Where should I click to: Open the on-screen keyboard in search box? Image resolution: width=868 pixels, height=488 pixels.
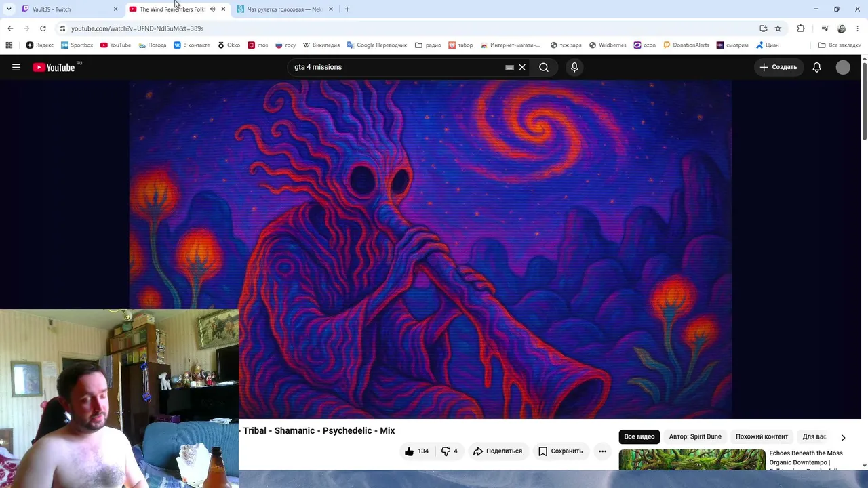click(x=509, y=67)
